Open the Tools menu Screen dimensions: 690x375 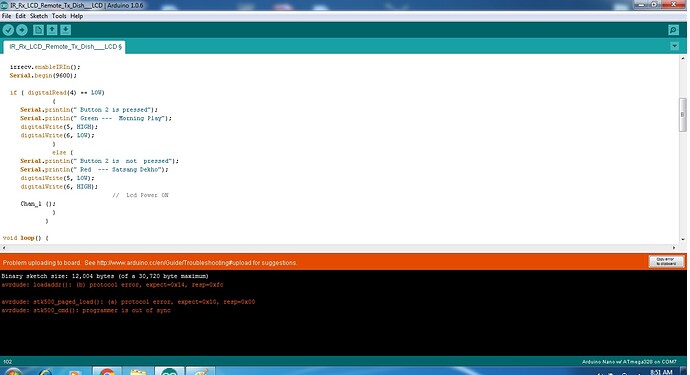[59, 16]
